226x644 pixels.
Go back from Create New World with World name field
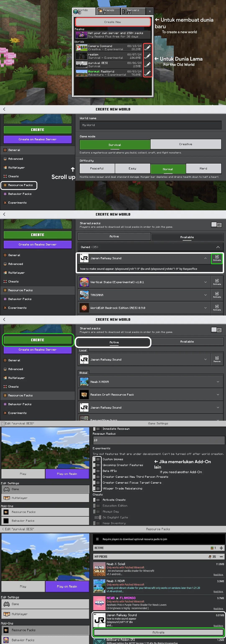[4, 109]
